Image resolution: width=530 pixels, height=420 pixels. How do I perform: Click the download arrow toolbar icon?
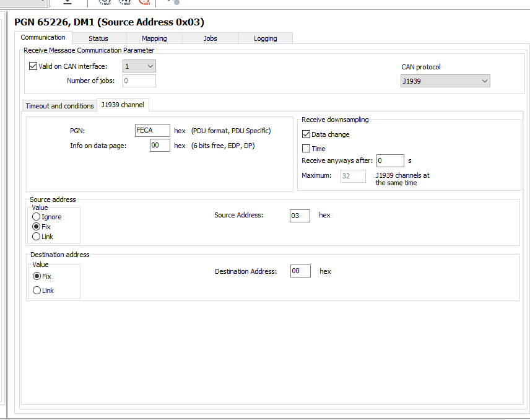[67, 2]
